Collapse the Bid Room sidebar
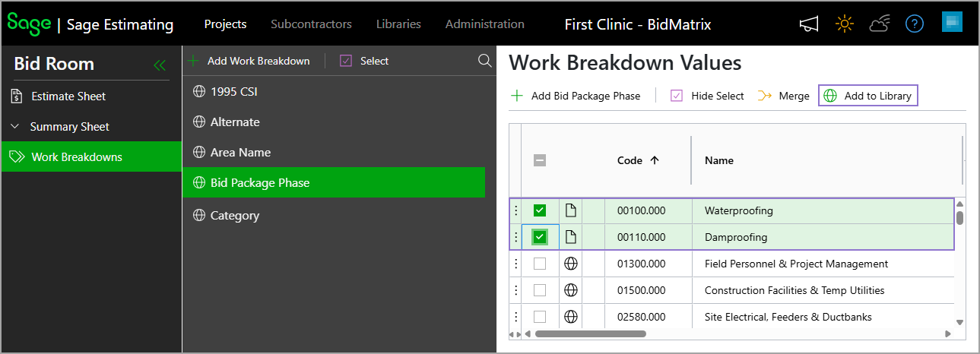This screenshot has width=980, height=354. [x=160, y=65]
